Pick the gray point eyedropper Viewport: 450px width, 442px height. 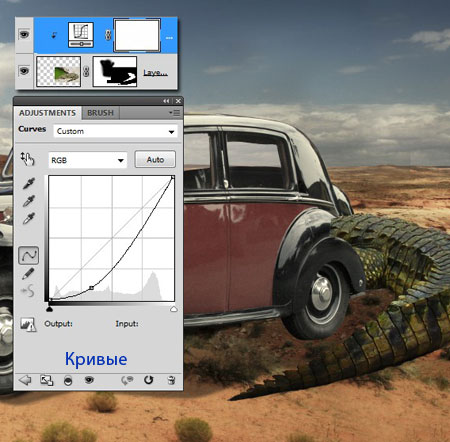pos(29,201)
